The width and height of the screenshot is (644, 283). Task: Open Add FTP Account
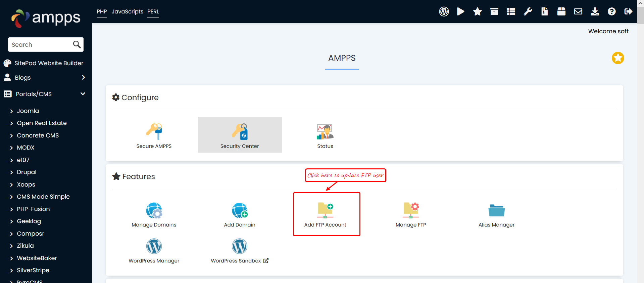pos(325,214)
